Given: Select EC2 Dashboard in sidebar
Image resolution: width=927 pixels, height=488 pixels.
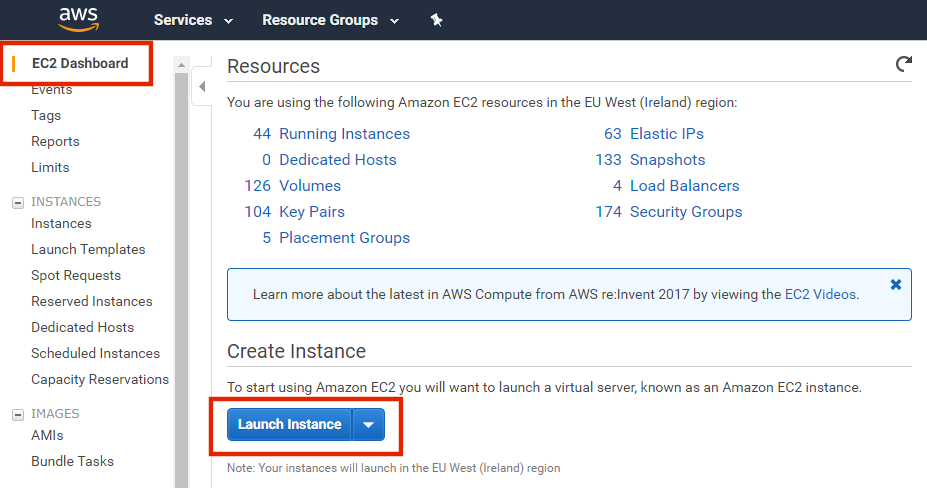Looking at the screenshot, I should [x=80, y=63].
